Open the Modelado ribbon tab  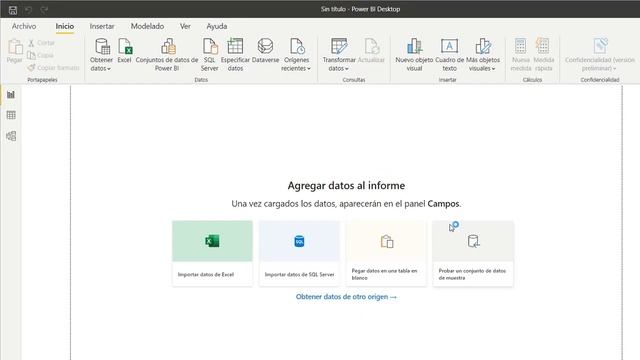click(x=147, y=26)
